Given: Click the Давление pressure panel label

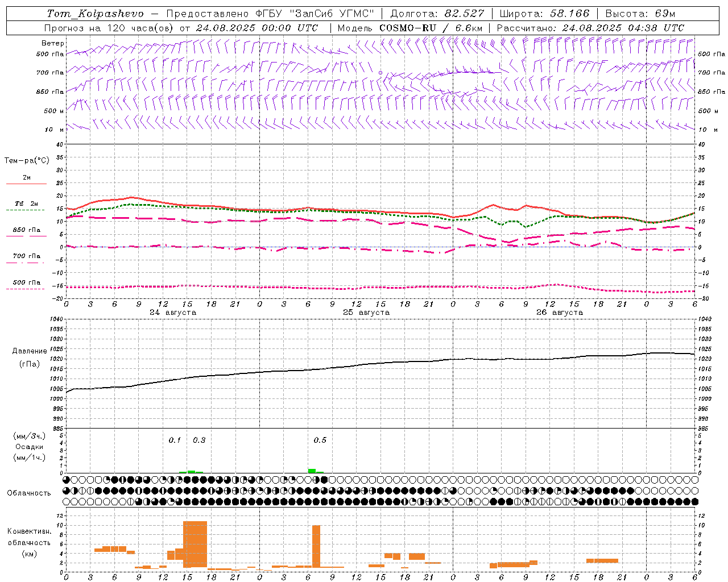Looking at the screenshot, I should [28, 351].
